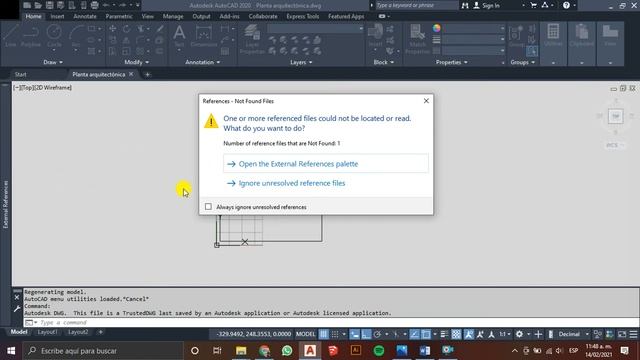This screenshot has height=360, width=640.
Task: Click the command line input field
Action: tap(331, 322)
